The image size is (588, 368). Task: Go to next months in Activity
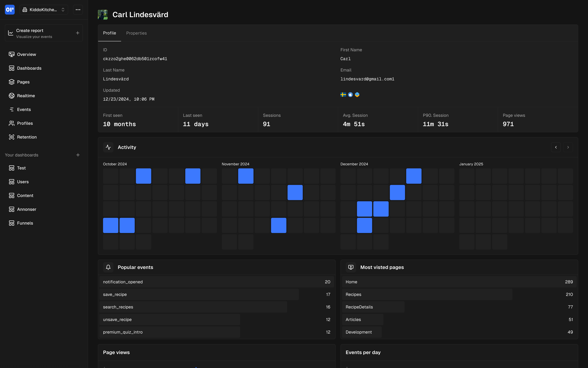[568, 147]
